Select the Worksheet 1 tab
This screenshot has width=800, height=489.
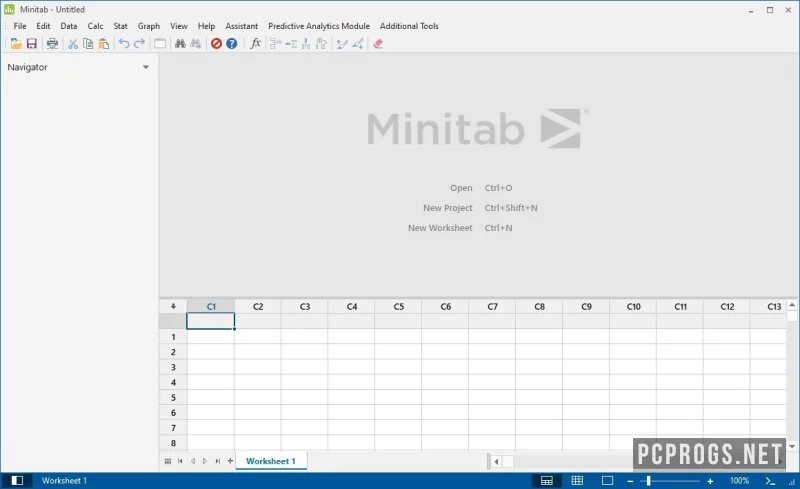[271, 461]
